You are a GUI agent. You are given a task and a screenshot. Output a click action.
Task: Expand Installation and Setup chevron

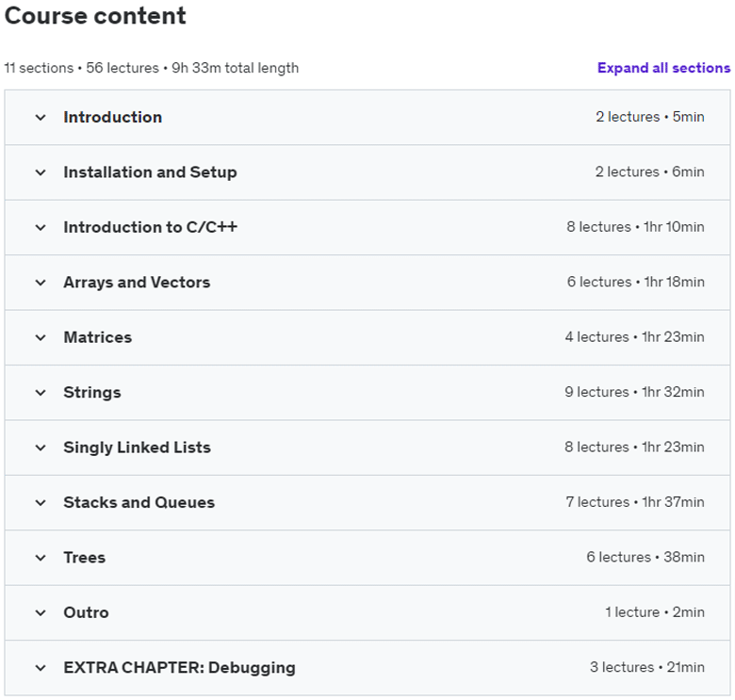(x=41, y=172)
